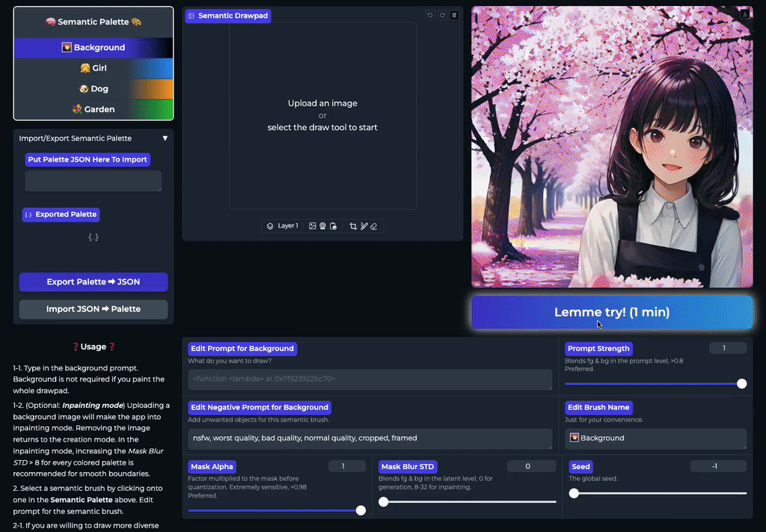Click the webcam capture icon
Screen dimensions: 766x532
coord(322,226)
